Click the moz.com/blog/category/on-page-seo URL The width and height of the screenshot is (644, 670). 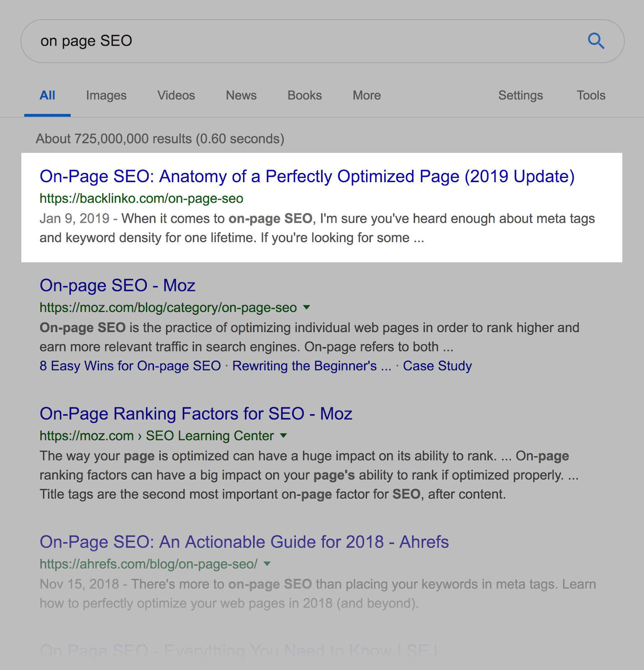168,308
